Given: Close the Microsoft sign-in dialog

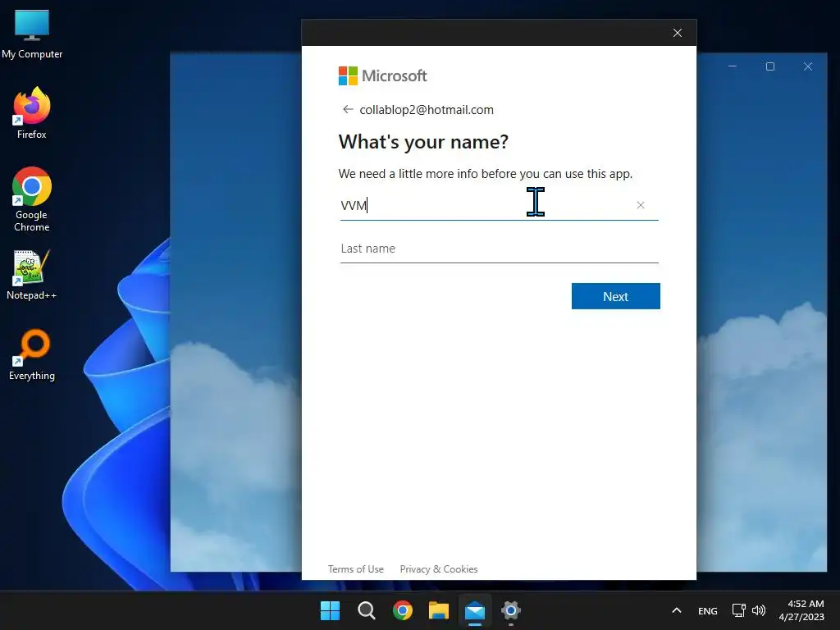Looking at the screenshot, I should pyautogui.click(x=677, y=33).
